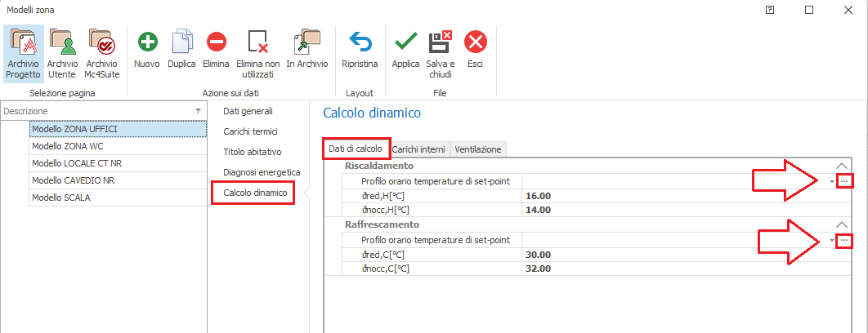Collapse the Raffrescamento section
This screenshot has height=333, width=868.
[x=843, y=224]
